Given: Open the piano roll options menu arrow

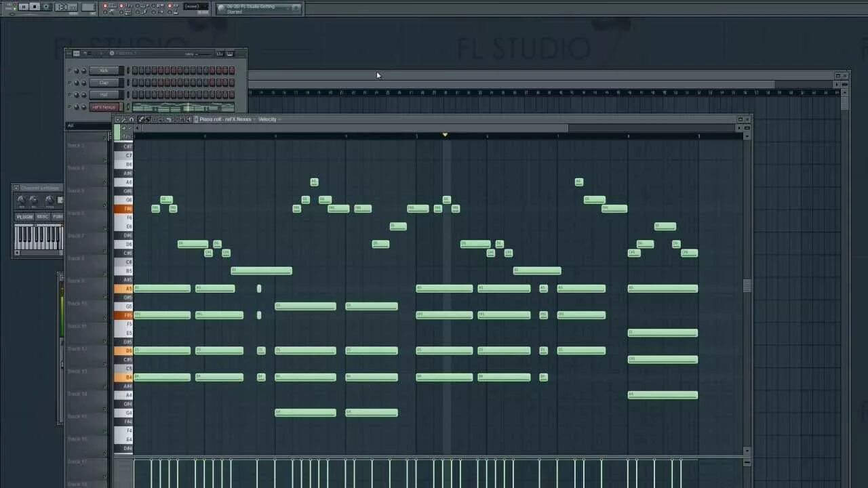Looking at the screenshot, I should pyautogui.click(x=117, y=119).
